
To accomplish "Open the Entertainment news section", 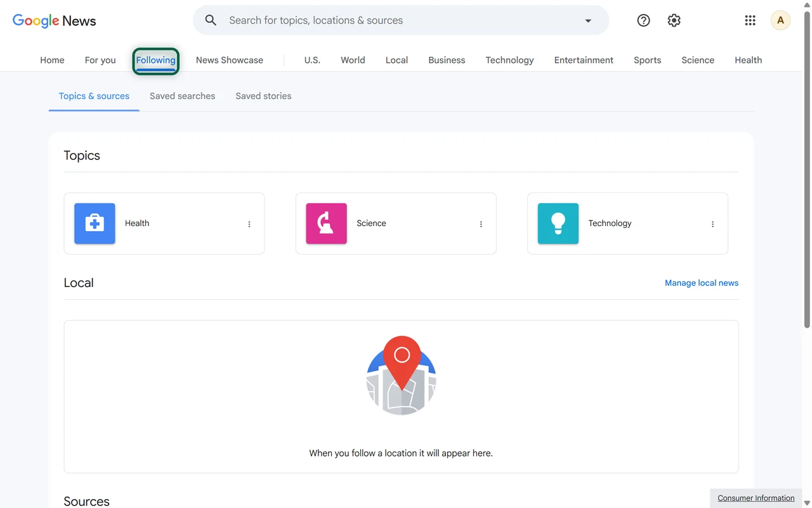I will click(584, 60).
